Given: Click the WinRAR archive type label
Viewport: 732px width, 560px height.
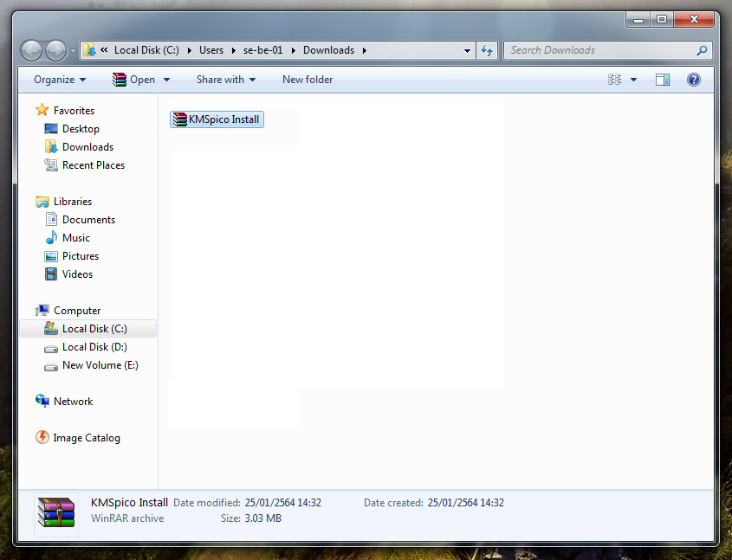Looking at the screenshot, I should click(x=127, y=518).
